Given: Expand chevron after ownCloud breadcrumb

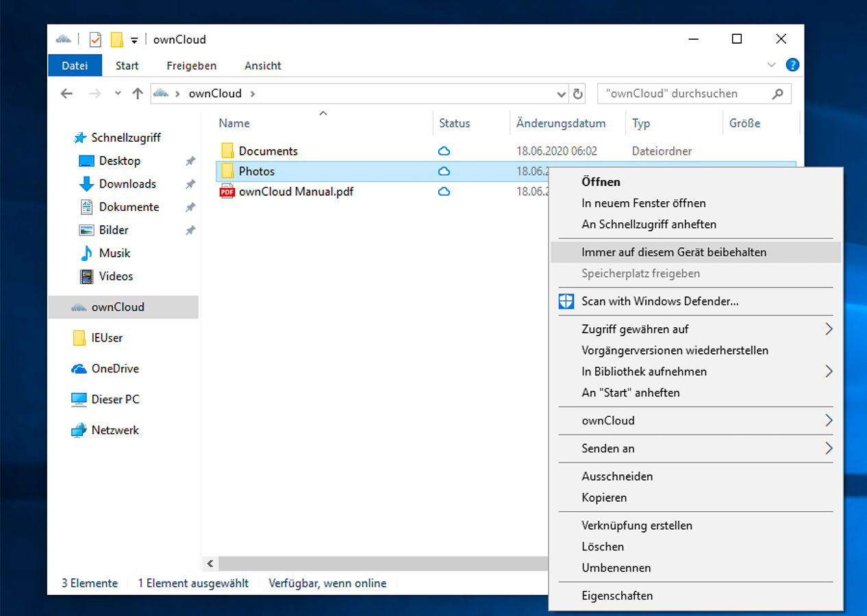Looking at the screenshot, I should point(252,94).
